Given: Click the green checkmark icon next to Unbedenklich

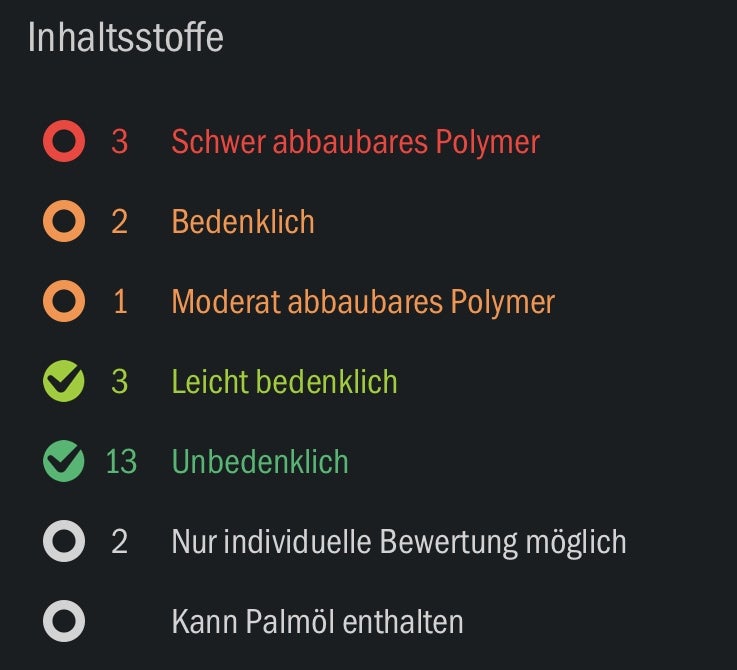Looking at the screenshot, I should (x=64, y=461).
